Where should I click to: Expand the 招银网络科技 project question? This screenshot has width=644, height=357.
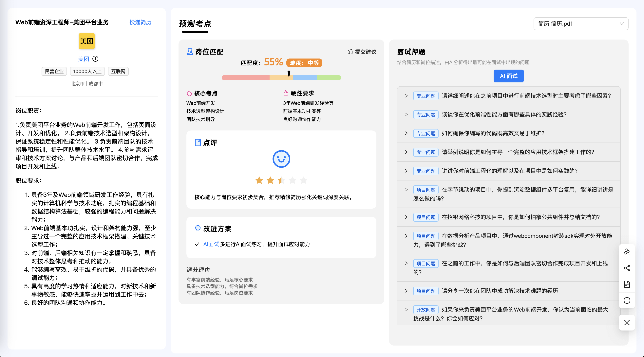click(509, 217)
